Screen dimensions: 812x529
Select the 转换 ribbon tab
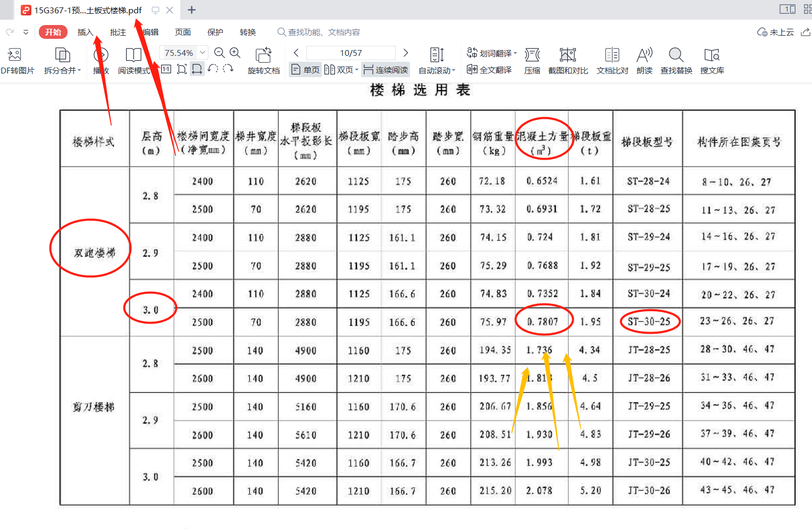pyautogui.click(x=247, y=32)
